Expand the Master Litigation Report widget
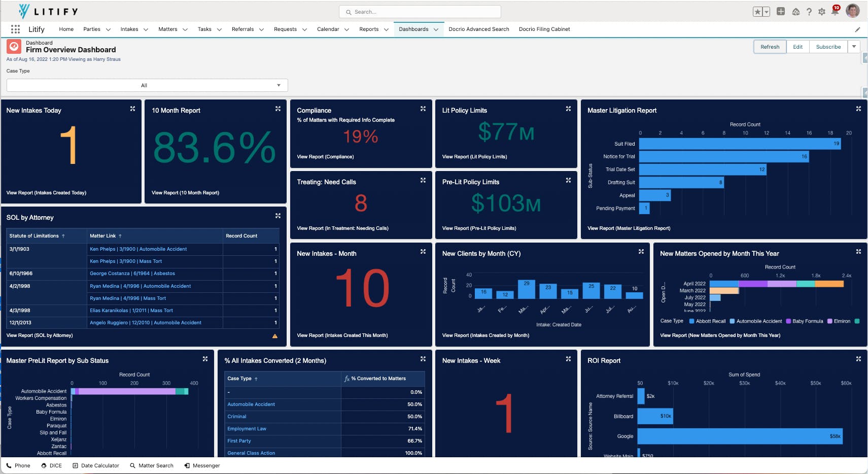Image resolution: width=868 pixels, height=474 pixels. (858, 109)
